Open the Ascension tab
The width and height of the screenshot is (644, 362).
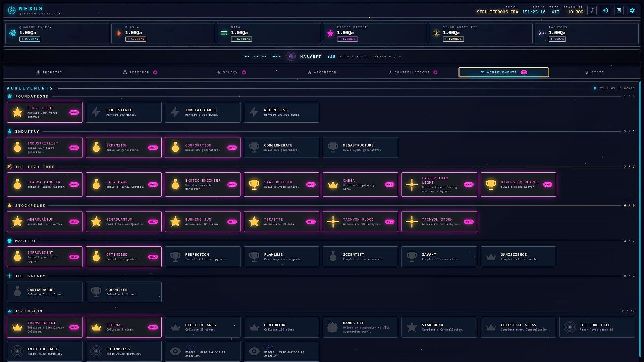click(x=322, y=72)
